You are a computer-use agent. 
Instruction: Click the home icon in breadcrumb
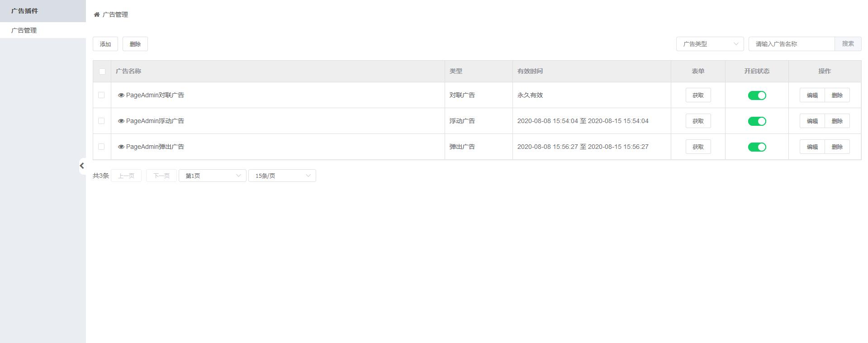click(x=97, y=14)
